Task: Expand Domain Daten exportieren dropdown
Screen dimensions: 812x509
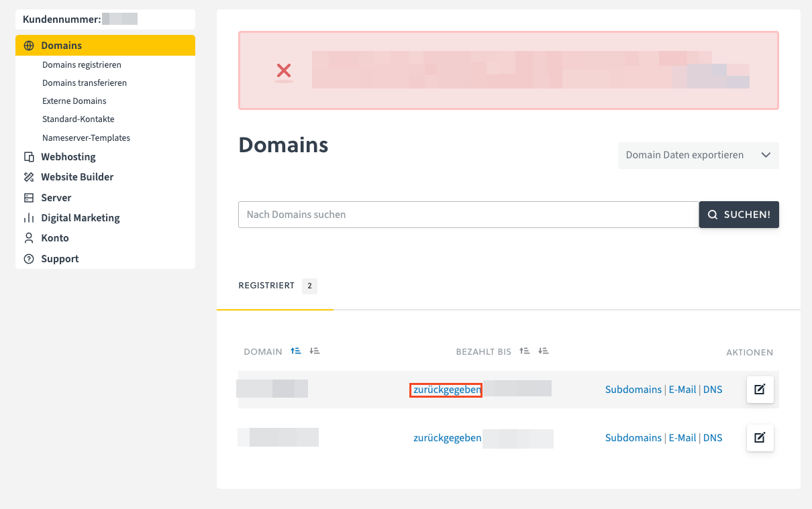Action: pyautogui.click(x=698, y=155)
